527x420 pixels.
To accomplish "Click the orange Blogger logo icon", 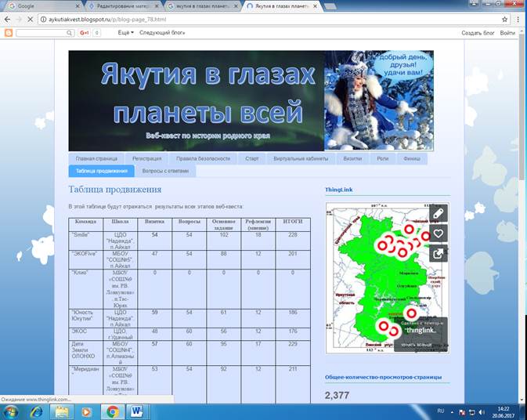I will (x=9, y=33).
